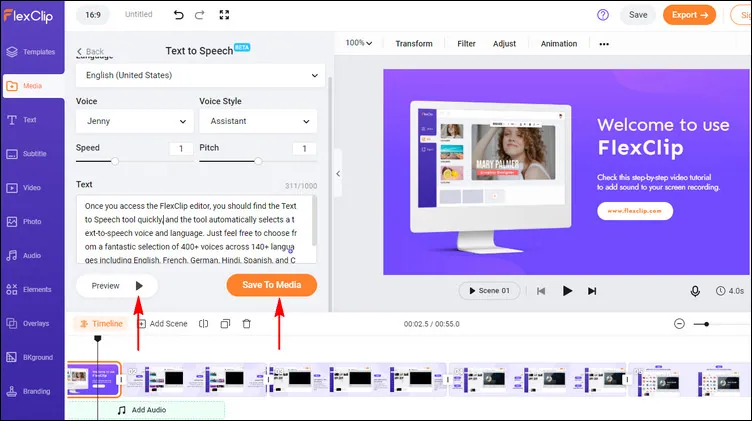Preview the text-to-speech audio
The image size is (752, 421).
pyautogui.click(x=117, y=286)
